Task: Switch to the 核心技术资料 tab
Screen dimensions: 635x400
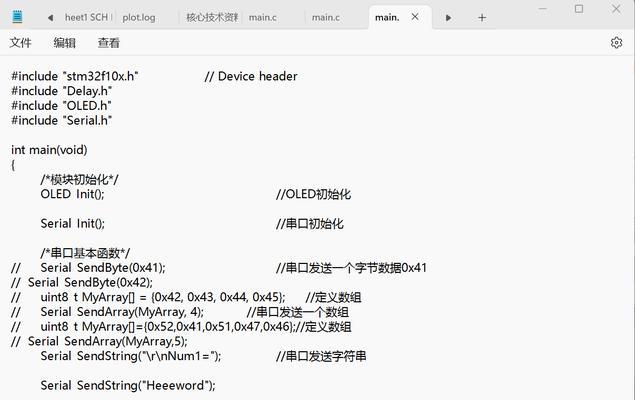Action: (212, 17)
